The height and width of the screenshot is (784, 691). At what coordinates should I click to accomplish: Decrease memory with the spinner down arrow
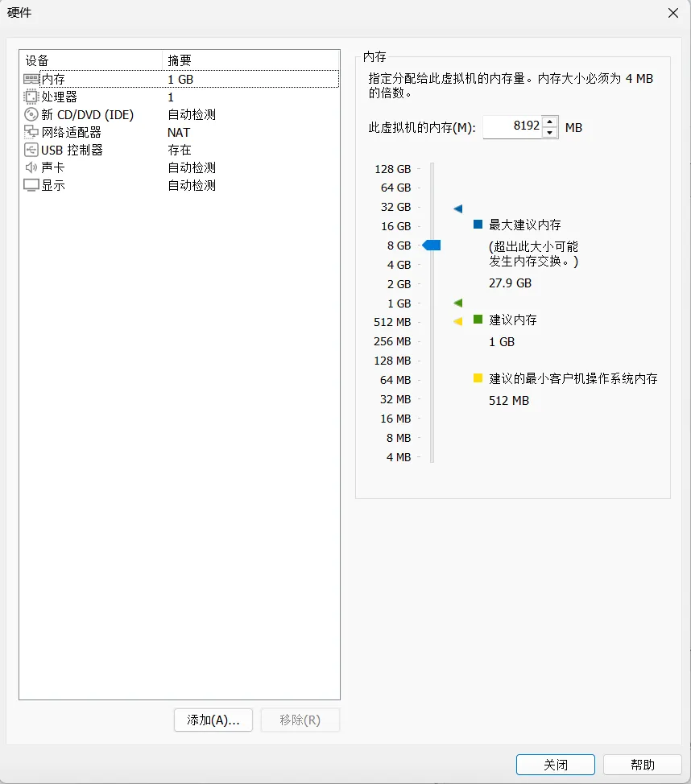[x=550, y=133]
